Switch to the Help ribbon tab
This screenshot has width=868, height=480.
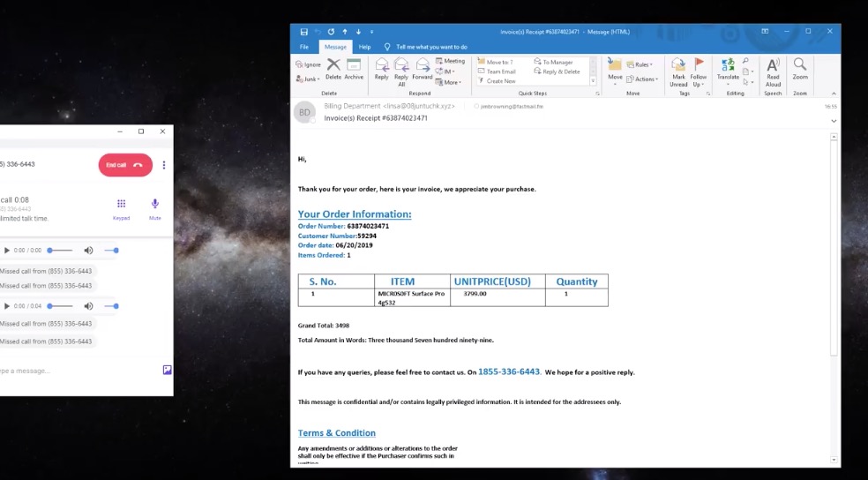click(364, 47)
